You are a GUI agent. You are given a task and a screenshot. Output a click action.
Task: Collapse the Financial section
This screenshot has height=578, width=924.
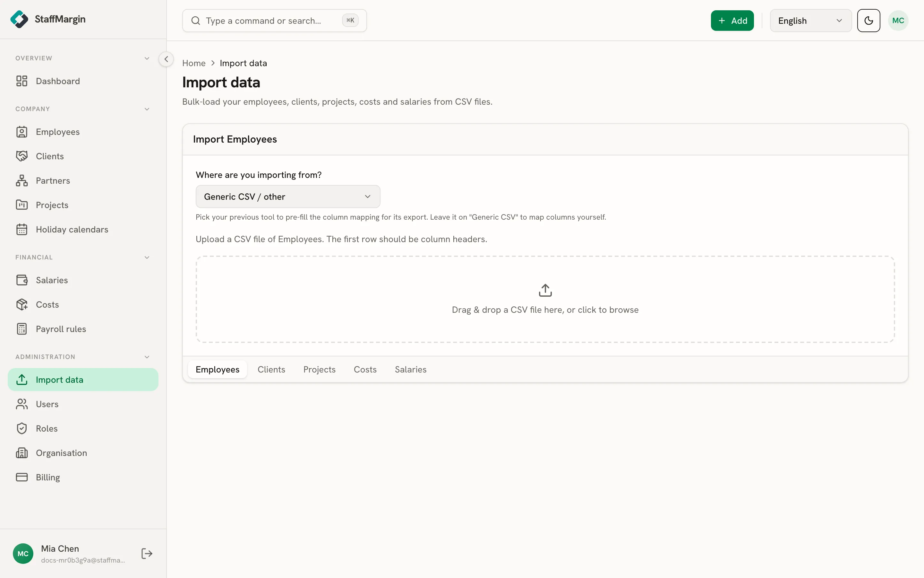click(147, 258)
